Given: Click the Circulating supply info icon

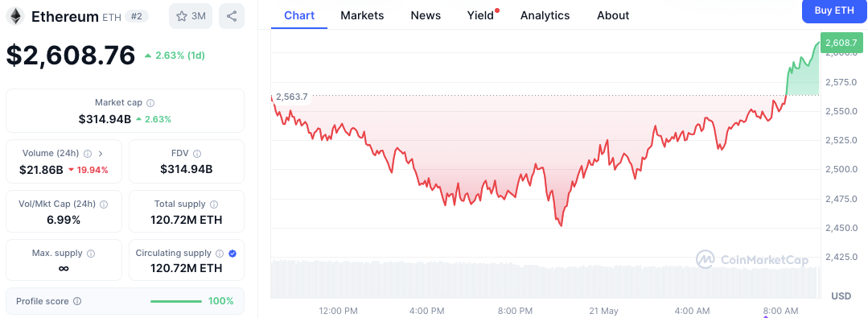Looking at the screenshot, I should point(220,254).
